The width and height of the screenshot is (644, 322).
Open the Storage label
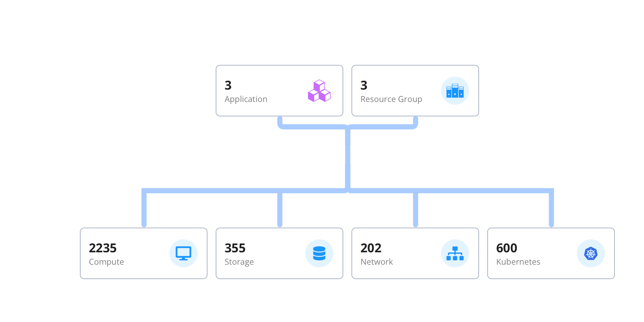tap(239, 262)
